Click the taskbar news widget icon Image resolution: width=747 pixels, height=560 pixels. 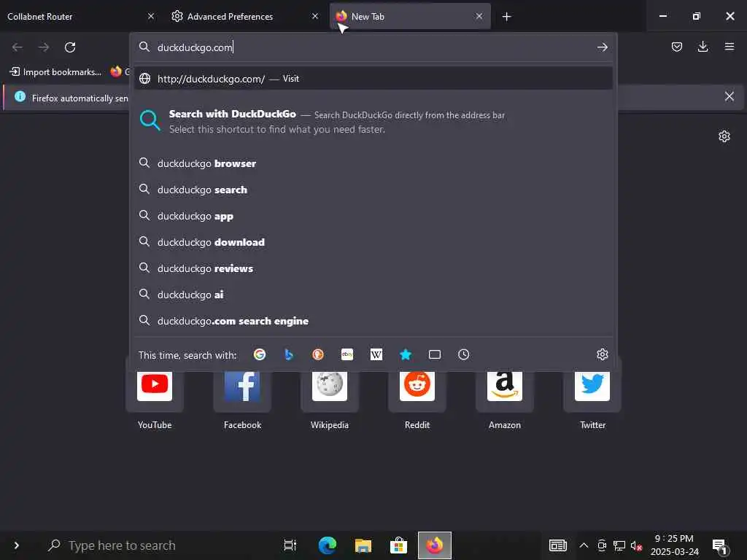pyautogui.click(x=558, y=545)
